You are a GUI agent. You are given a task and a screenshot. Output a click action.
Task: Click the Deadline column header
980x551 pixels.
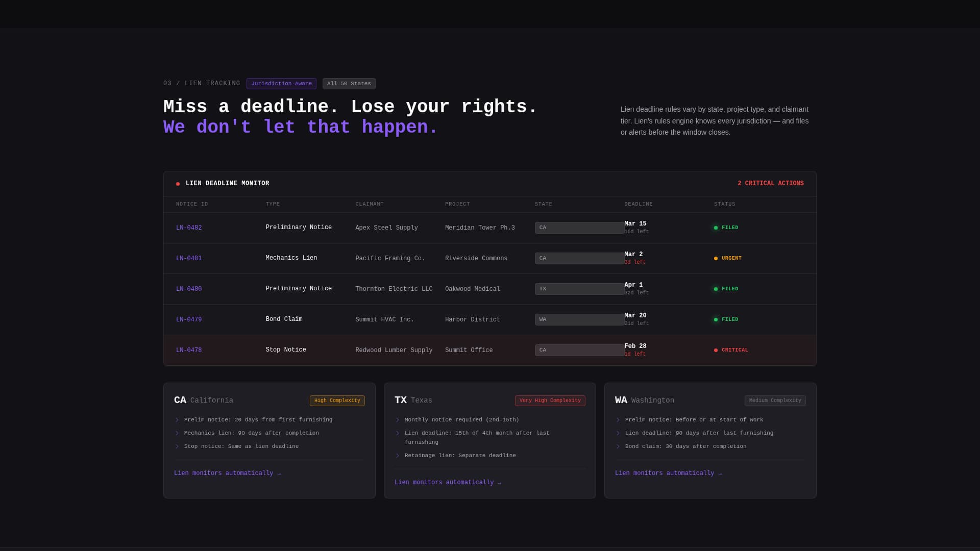(639, 205)
